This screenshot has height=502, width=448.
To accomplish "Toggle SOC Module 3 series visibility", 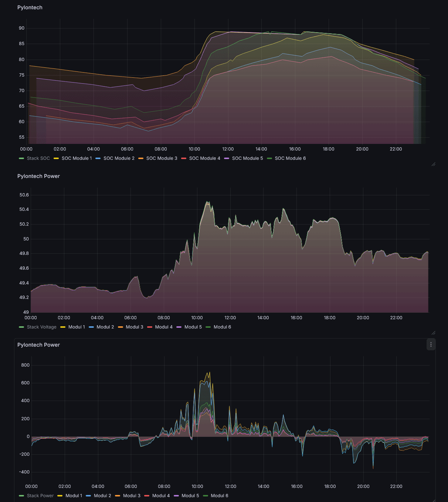I will point(162,158).
